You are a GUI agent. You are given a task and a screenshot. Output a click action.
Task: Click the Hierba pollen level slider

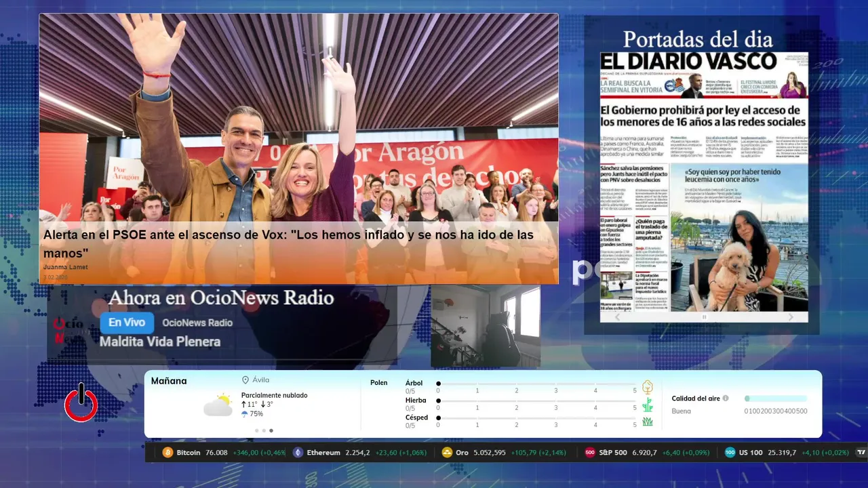536,401
